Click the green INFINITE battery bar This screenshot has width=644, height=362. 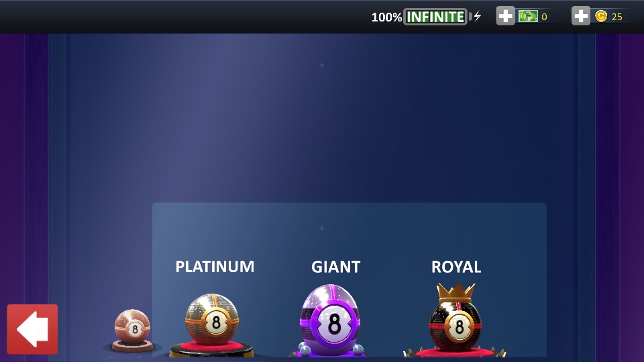click(435, 17)
